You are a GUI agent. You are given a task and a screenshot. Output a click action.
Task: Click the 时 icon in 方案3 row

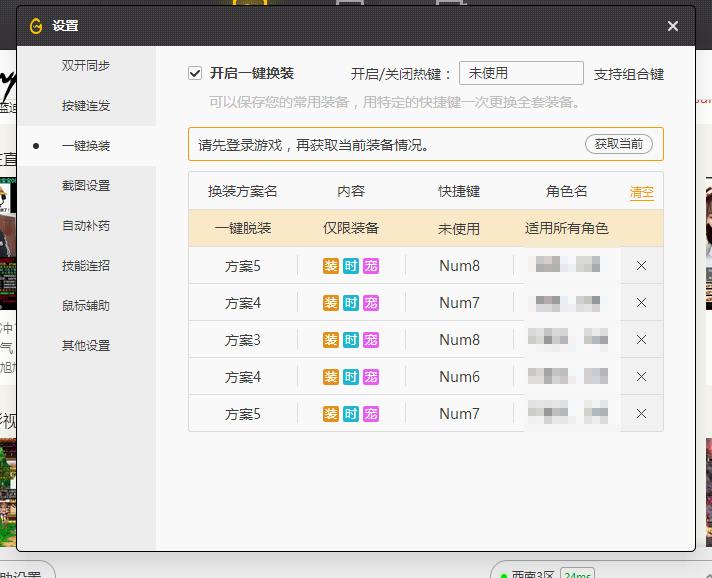pyautogui.click(x=351, y=340)
